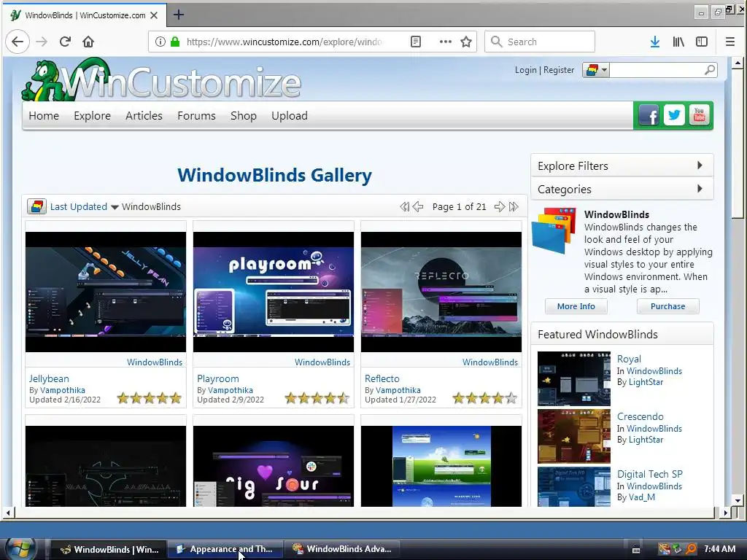747x560 pixels.
Task: Click the WindowBlinds gallery icon beside Last Updated
Action: point(36,206)
